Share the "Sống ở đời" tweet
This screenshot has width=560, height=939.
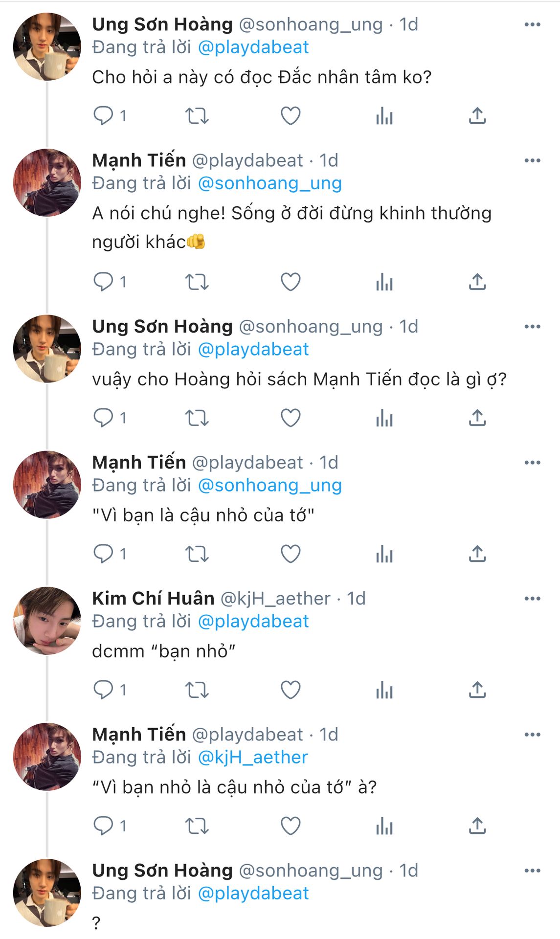tap(477, 282)
